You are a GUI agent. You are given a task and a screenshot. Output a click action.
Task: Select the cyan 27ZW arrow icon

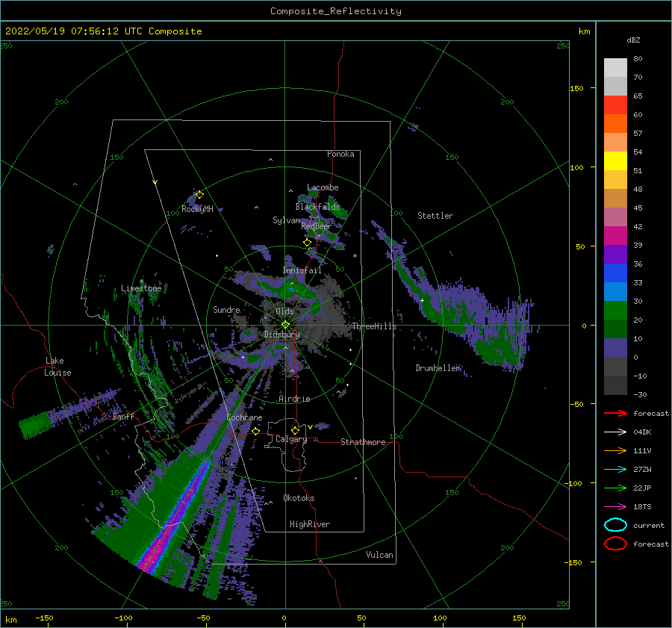[x=615, y=469]
